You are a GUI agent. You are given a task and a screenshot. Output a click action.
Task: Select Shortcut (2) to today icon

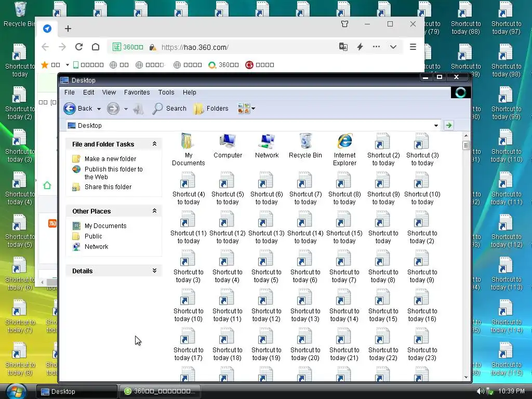(383, 149)
